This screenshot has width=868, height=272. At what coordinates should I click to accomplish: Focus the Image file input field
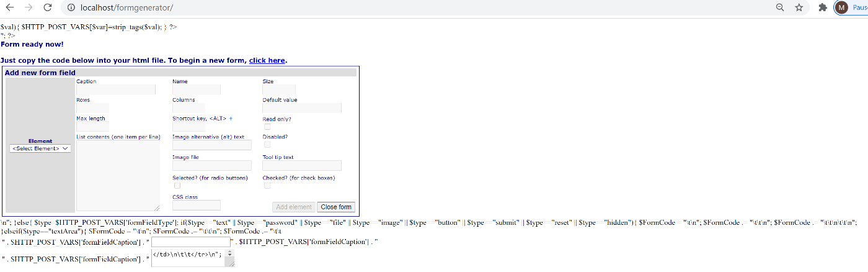(212, 165)
